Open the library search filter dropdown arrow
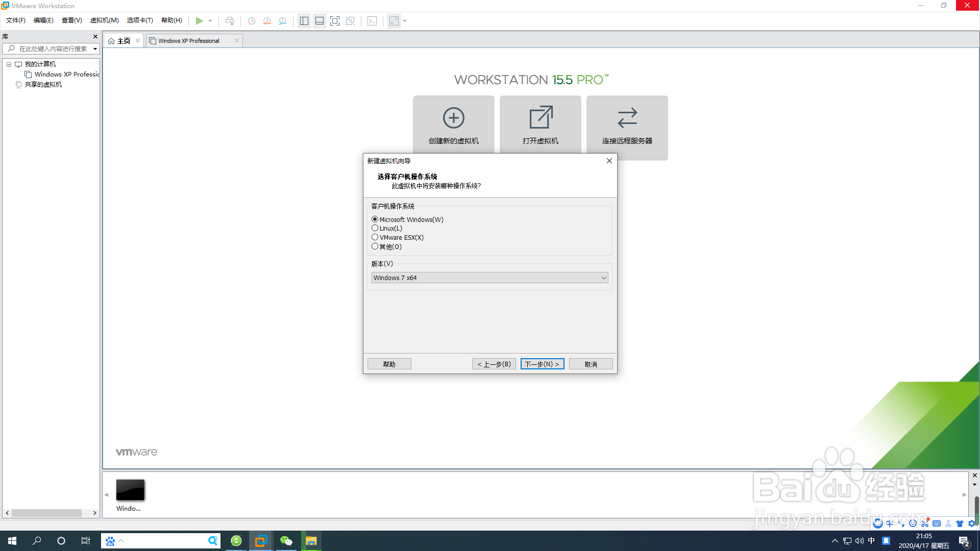Image resolution: width=980 pixels, height=551 pixels. pos(95,49)
